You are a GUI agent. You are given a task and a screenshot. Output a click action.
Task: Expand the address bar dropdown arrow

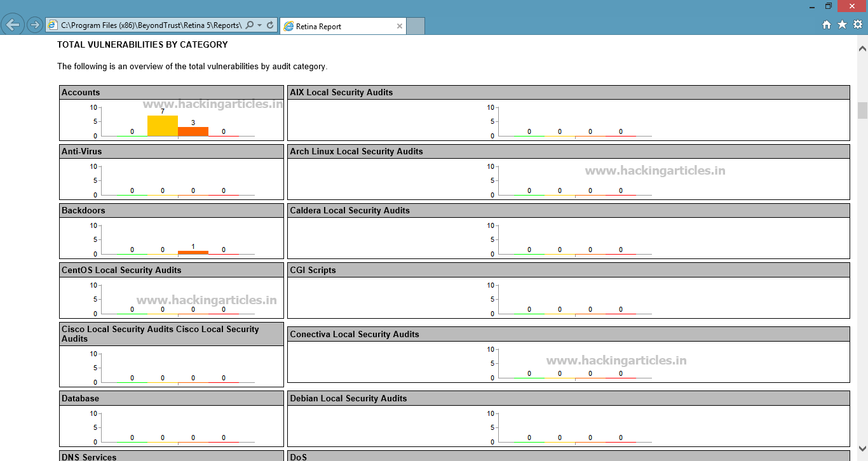click(x=260, y=25)
